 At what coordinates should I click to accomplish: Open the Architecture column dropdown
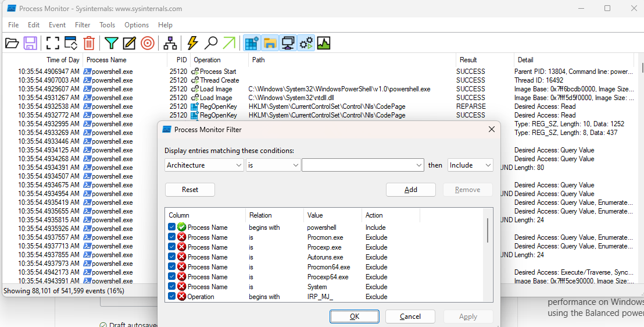click(204, 165)
